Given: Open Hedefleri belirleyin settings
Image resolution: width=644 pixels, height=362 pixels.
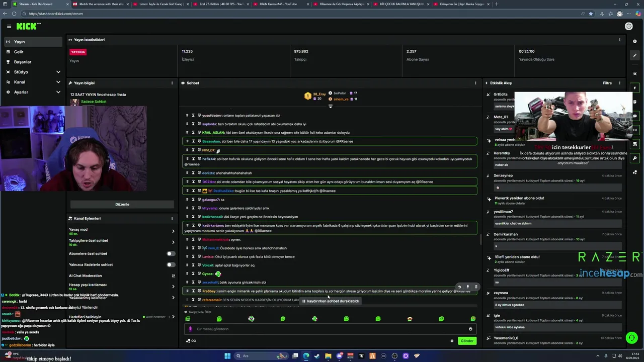Looking at the screenshot, I should point(122,317).
